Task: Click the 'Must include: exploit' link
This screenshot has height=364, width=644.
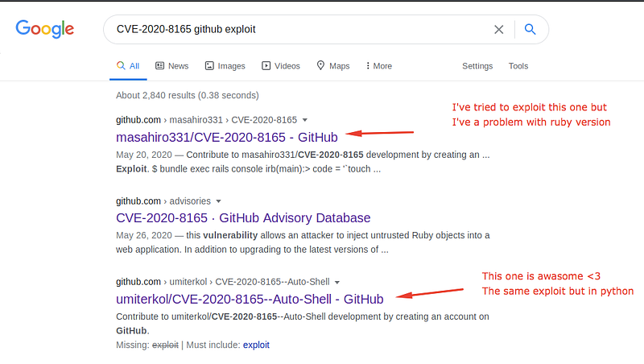Action: 256,345
